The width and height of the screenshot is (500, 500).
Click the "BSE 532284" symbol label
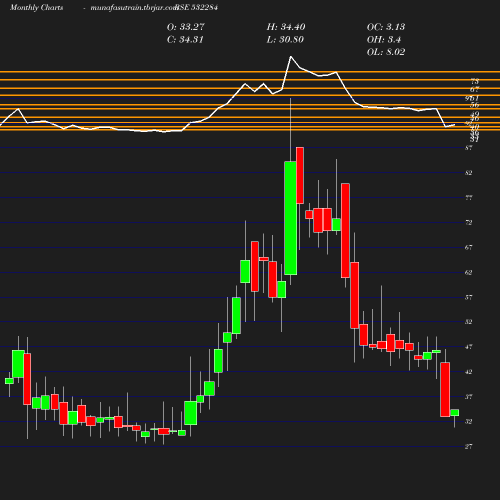click(x=197, y=7)
